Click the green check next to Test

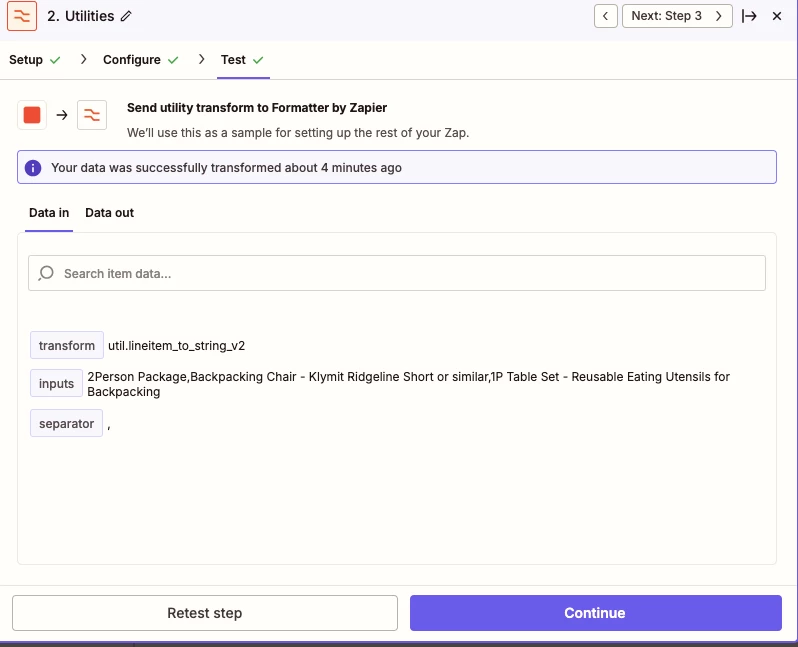click(258, 60)
